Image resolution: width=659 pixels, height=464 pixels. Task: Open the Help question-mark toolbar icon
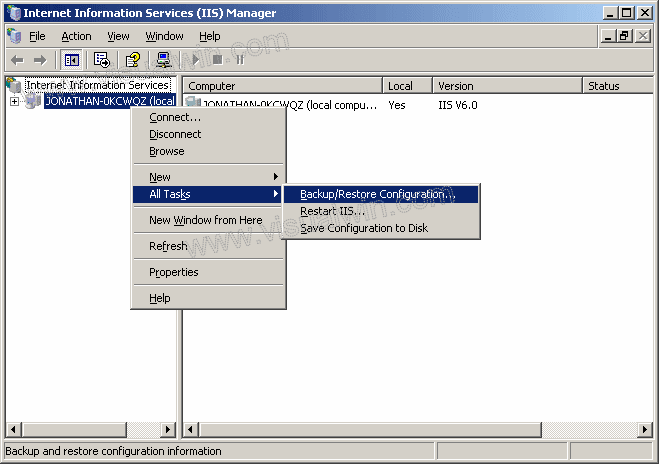(x=133, y=60)
